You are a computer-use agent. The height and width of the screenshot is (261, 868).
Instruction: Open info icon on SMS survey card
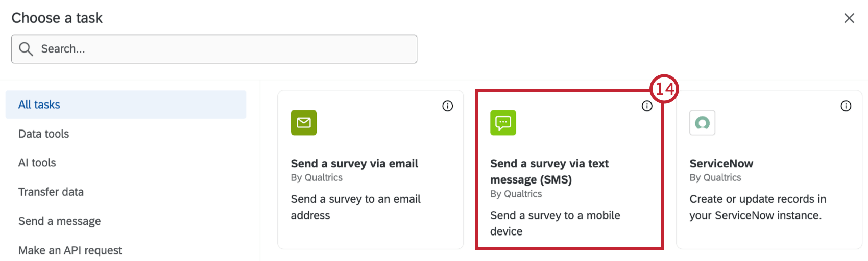click(x=647, y=106)
